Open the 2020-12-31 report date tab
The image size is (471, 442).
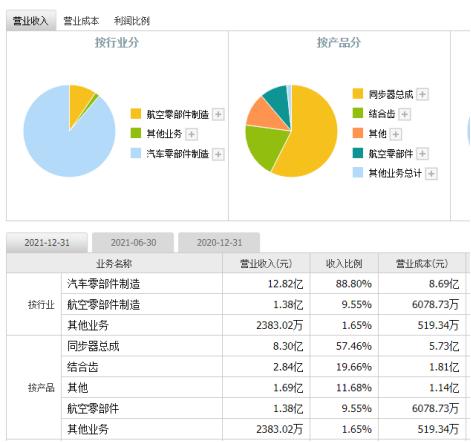[219, 242]
